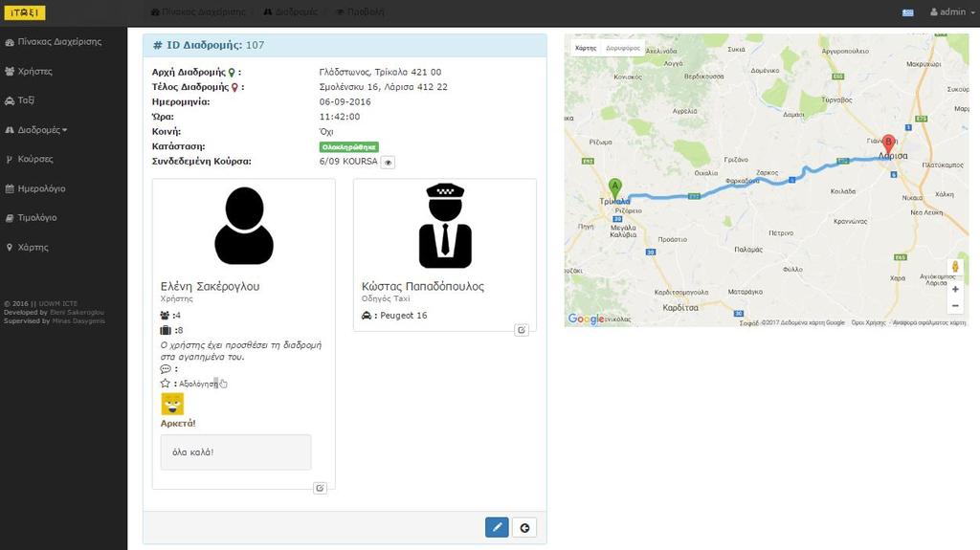Zoom out the map with minus button

coord(955,306)
